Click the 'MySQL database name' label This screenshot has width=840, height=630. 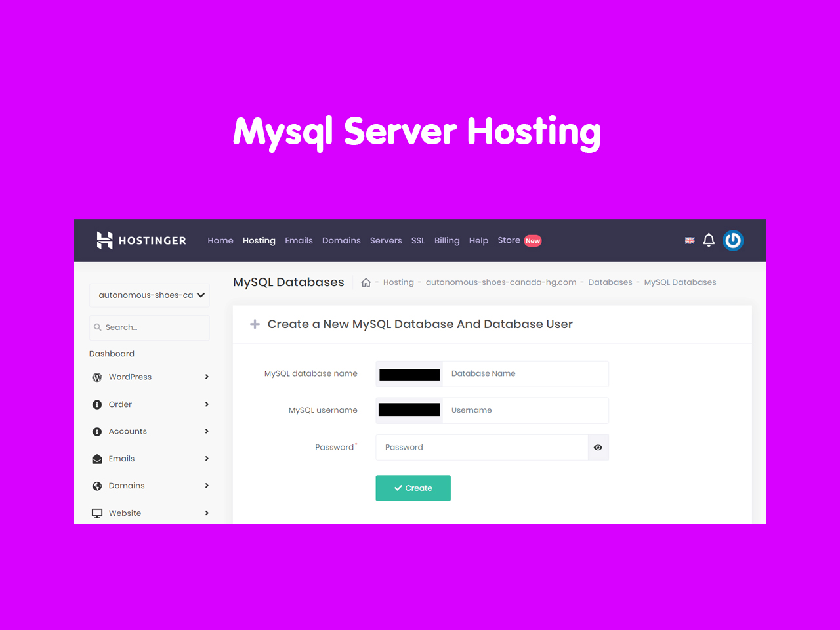(311, 373)
